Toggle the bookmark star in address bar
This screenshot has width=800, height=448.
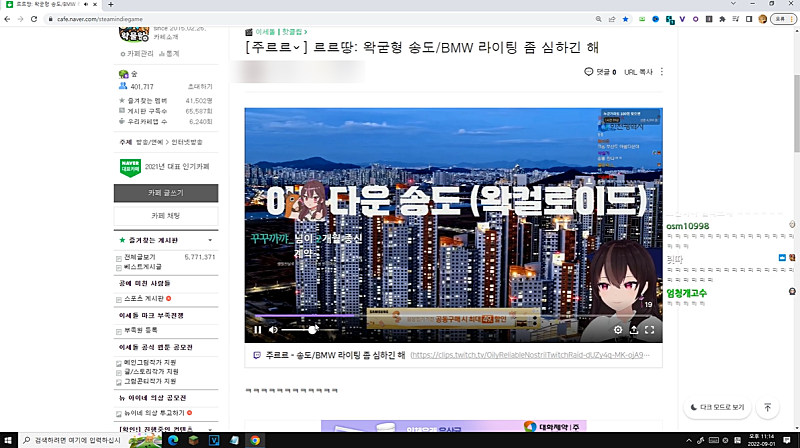626,19
